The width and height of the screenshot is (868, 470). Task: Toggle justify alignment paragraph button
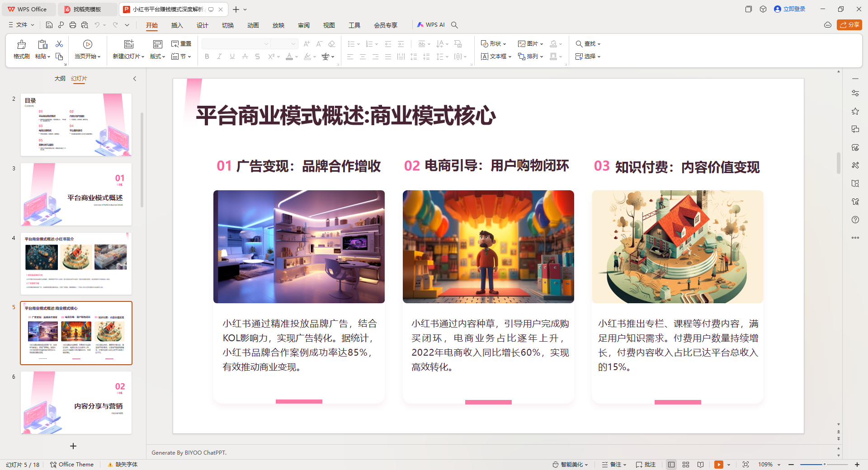[x=388, y=56]
